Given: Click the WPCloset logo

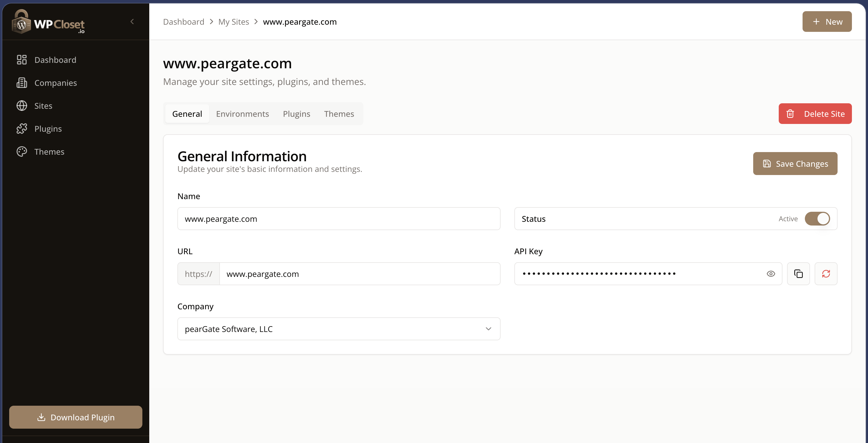Looking at the screenshot, I should coord(48,22).
